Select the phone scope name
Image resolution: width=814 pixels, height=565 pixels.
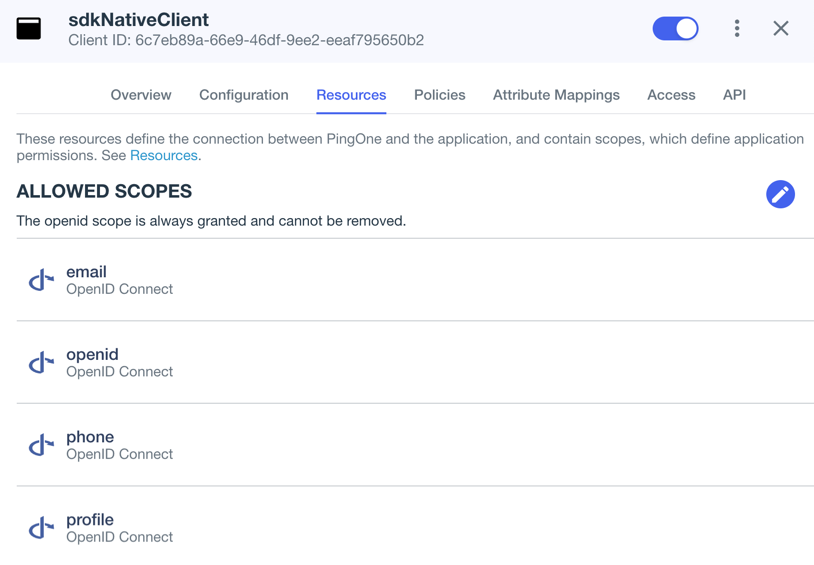(x=90, y=437)
